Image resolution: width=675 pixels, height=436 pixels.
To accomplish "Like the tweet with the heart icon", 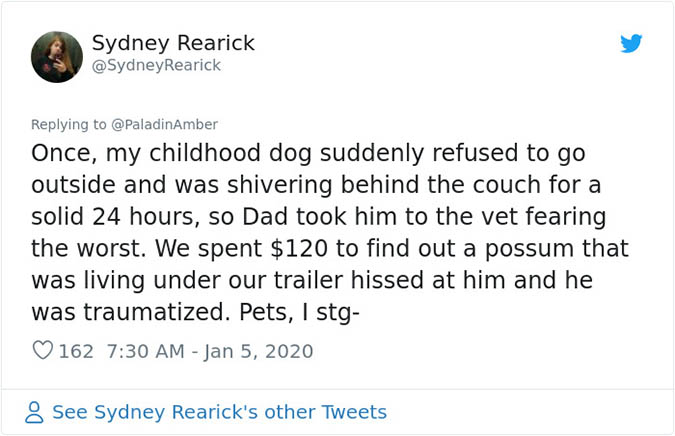I will (42, 351).
